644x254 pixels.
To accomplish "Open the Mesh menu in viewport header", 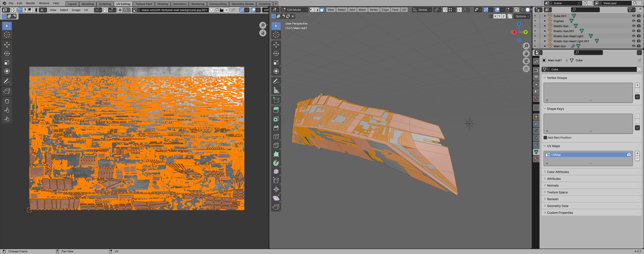I will [x=362, y=10].
